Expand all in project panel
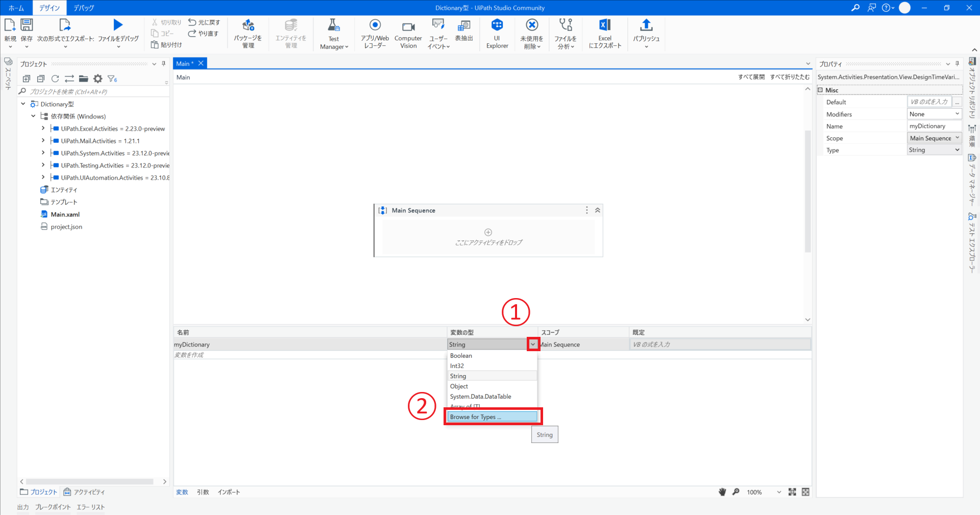The height and width of the screenshot is (515, 980). (27, 79)
